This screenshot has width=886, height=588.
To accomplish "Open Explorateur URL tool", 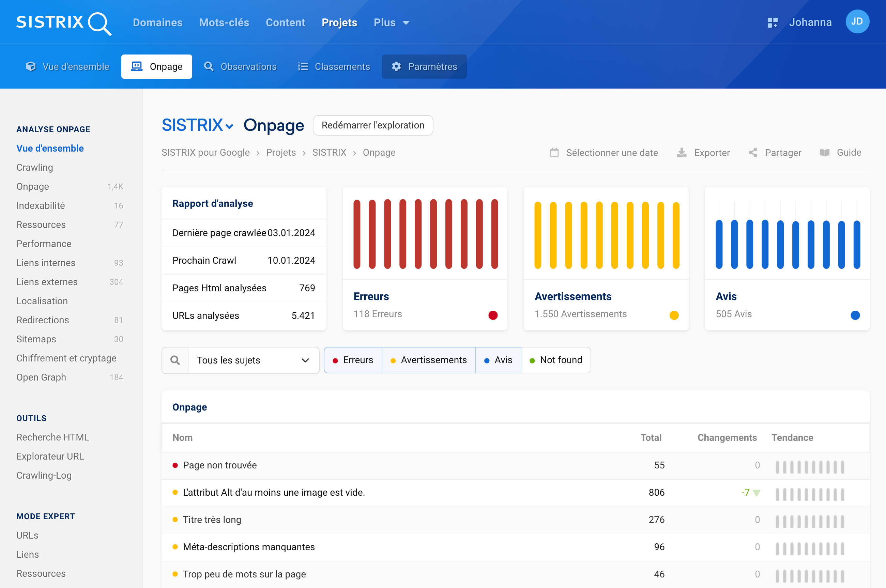I will [x=50, y=457].
